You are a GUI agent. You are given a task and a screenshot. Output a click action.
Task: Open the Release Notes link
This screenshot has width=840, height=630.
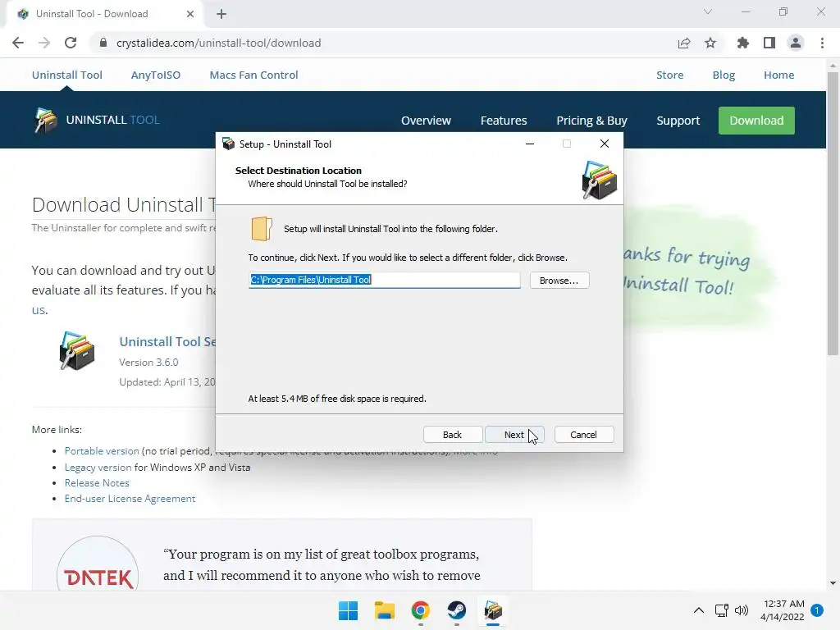[97, 482]
